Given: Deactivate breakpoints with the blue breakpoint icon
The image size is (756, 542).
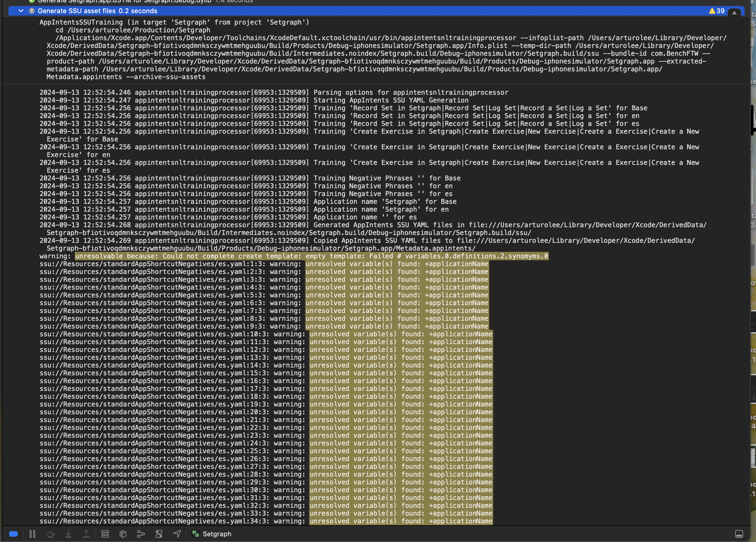Looking at the screenshot, I should [14, 534].
